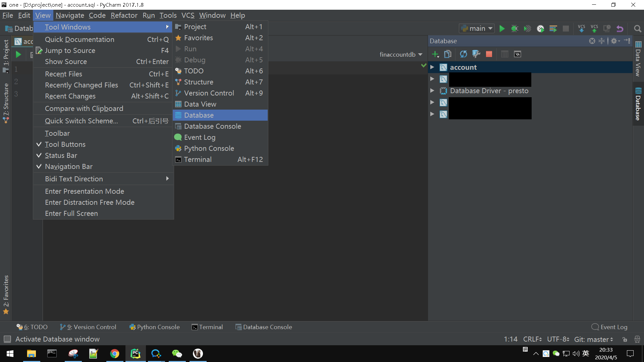Image resolution: width=644 pixels, height=362 pixels.
Task: Open the database console QL icon
Action: click(x=518, y=54)
